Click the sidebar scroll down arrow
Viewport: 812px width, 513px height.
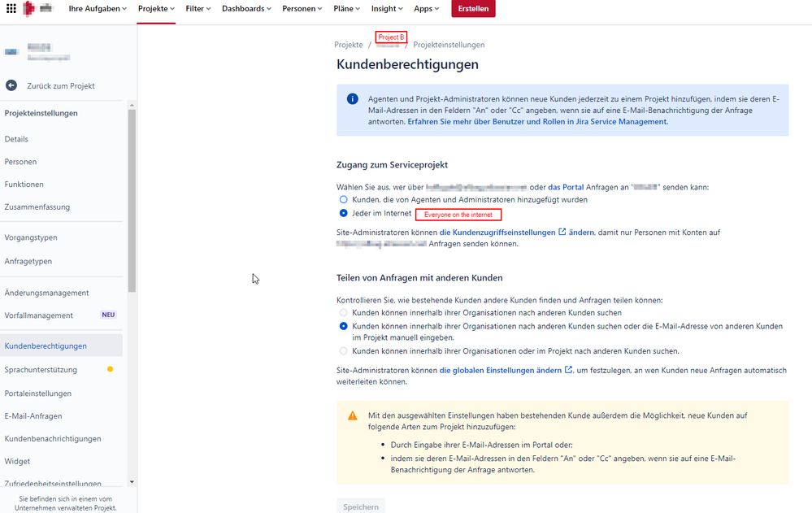coord(132,482)
